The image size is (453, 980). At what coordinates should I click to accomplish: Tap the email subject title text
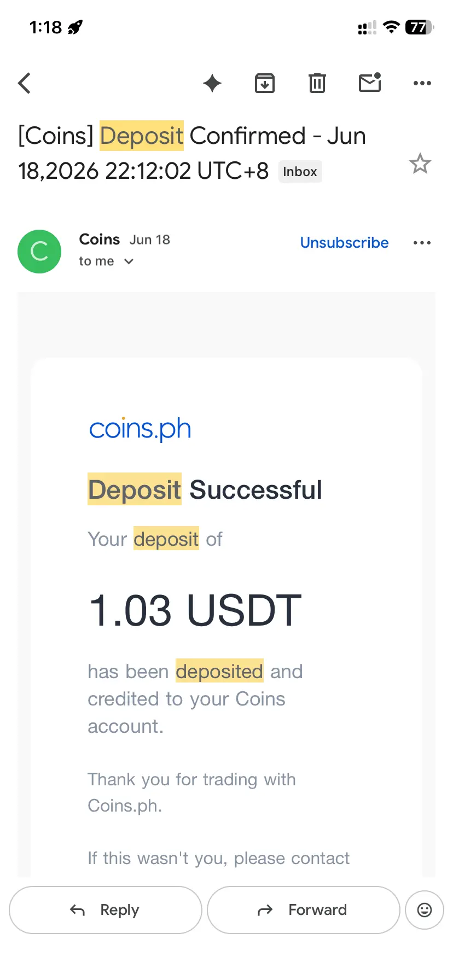pos(192,153)
